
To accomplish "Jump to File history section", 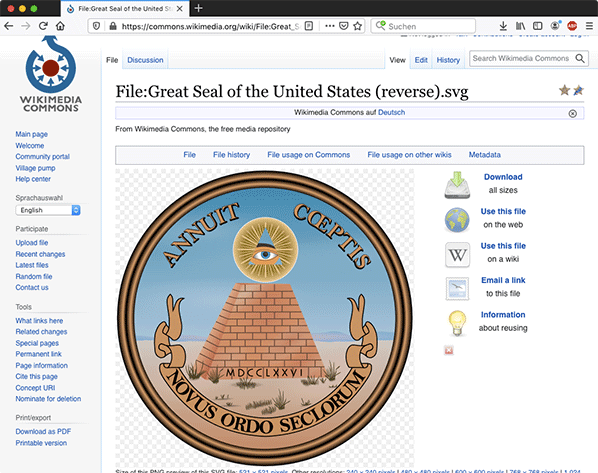I will tap(231, 154).
